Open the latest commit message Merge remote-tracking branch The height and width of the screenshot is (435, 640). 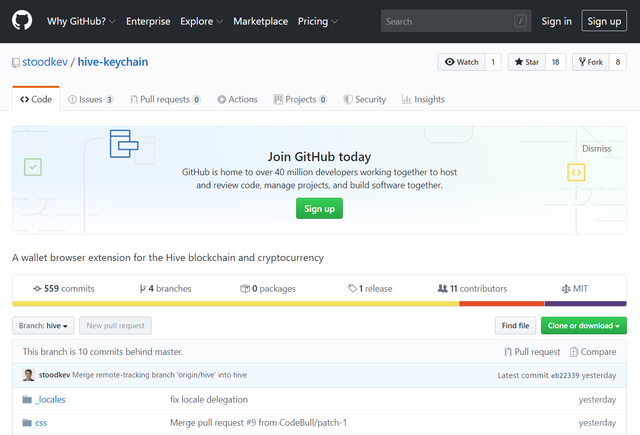click(160, 375)
